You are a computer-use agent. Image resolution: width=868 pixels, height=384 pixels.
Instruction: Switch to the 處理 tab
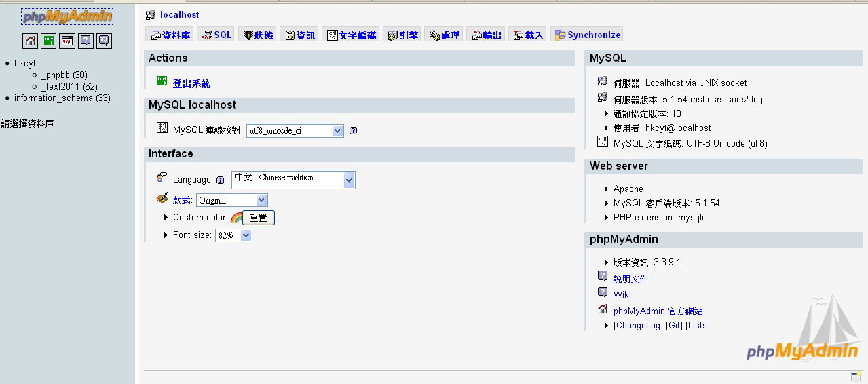(445, 35)
